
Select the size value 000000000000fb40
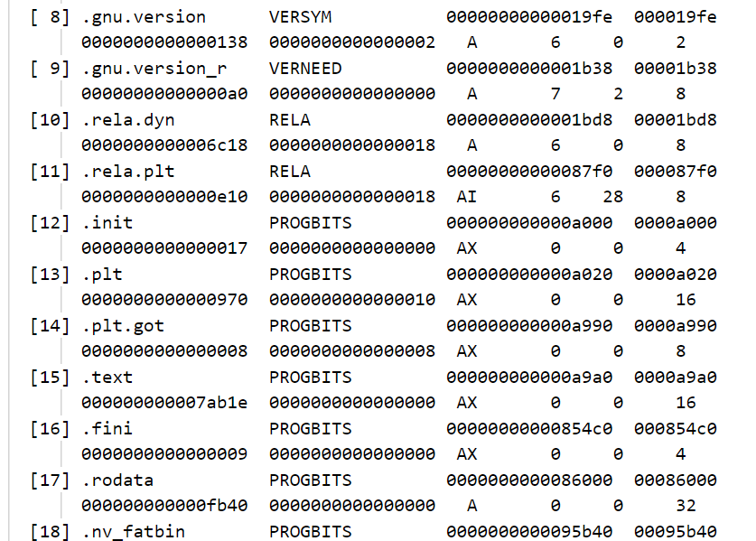[164, 506]
